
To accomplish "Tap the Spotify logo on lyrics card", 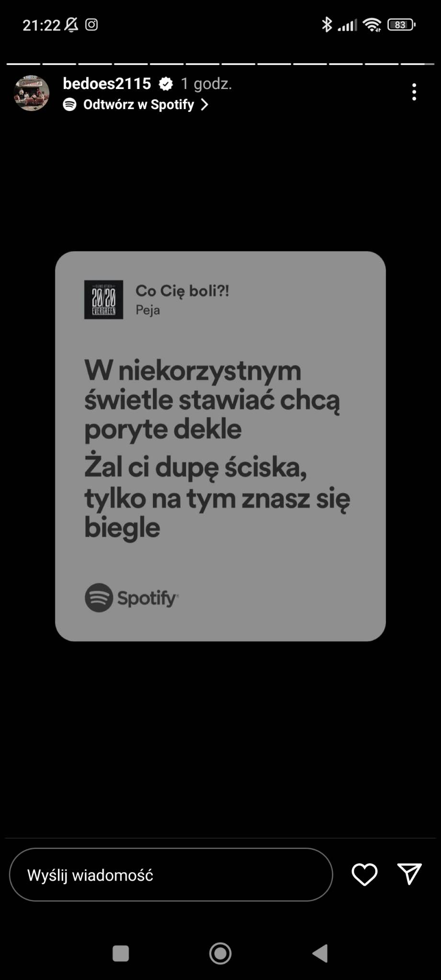I will pyautogui.click(x=132, y=598).
